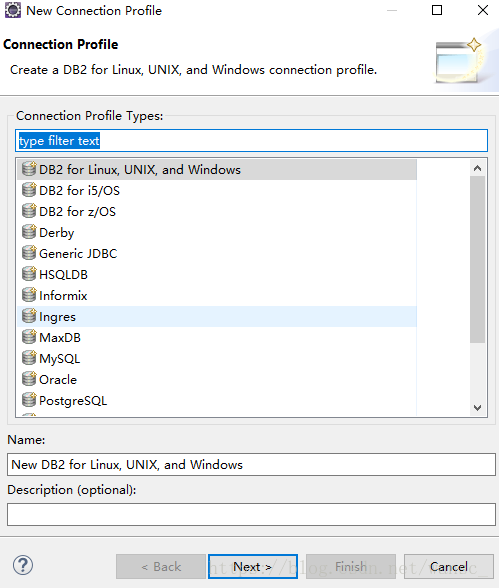Select DB2 for Linux, UNIX, and Windows

(x=217, y=170)
